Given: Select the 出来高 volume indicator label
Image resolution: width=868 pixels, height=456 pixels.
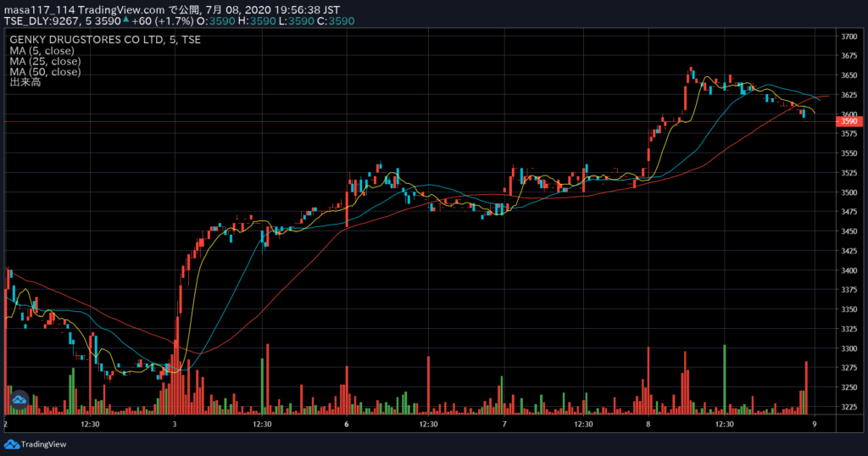Looking at the screenshot, I should [x=25, y=82].
